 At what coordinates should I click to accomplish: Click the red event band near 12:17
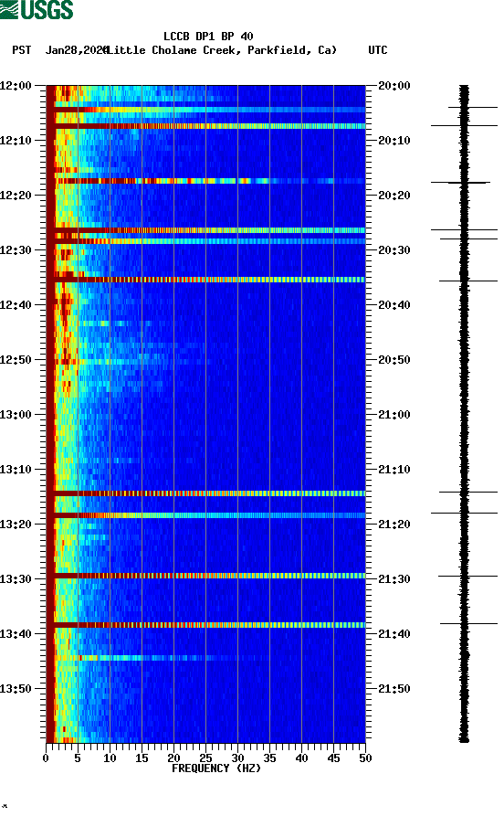[206, 181]
